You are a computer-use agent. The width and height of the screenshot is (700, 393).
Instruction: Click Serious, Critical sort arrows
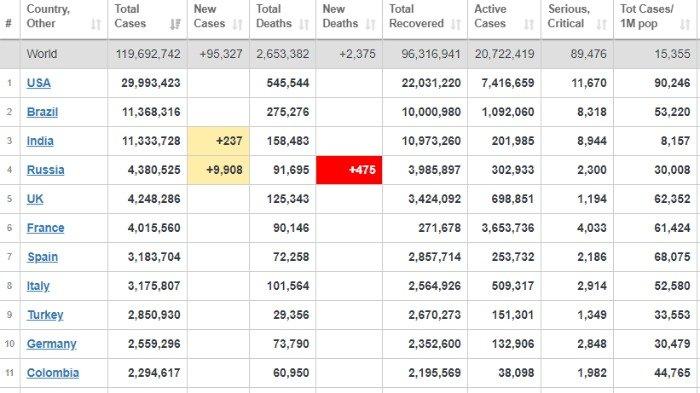[x=602, y=24]
